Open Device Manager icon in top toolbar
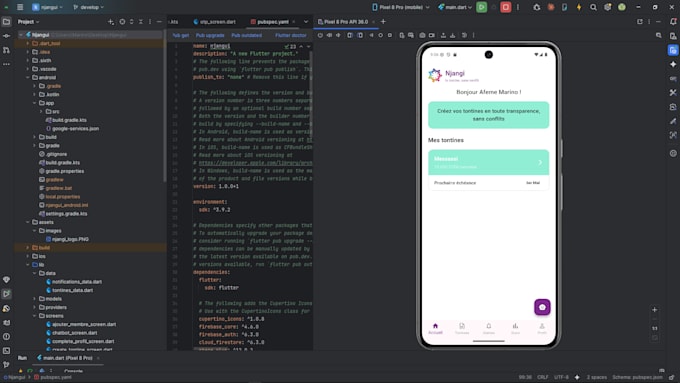This screenshot has height=383, width=680. coord(564,7)
